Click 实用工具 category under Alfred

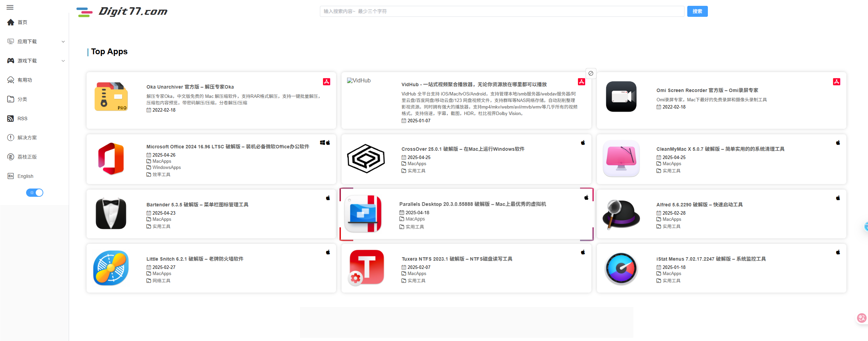pos(671,226)
